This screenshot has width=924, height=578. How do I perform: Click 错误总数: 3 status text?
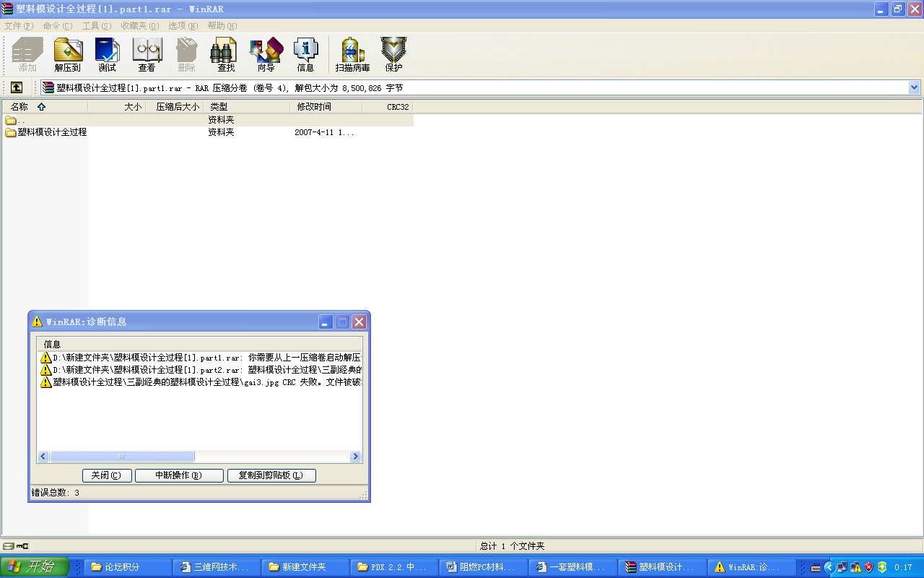[x=56, y=493]
